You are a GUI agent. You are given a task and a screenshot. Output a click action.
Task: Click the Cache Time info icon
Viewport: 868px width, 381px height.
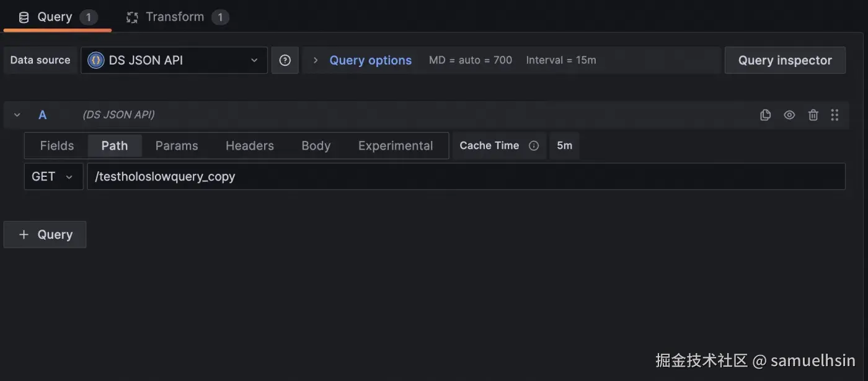point(533,146)
